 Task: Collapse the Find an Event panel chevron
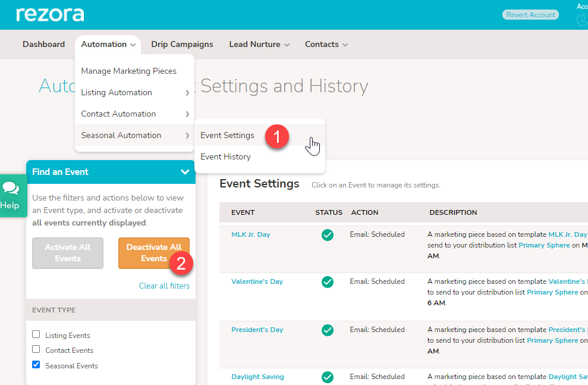185,172
